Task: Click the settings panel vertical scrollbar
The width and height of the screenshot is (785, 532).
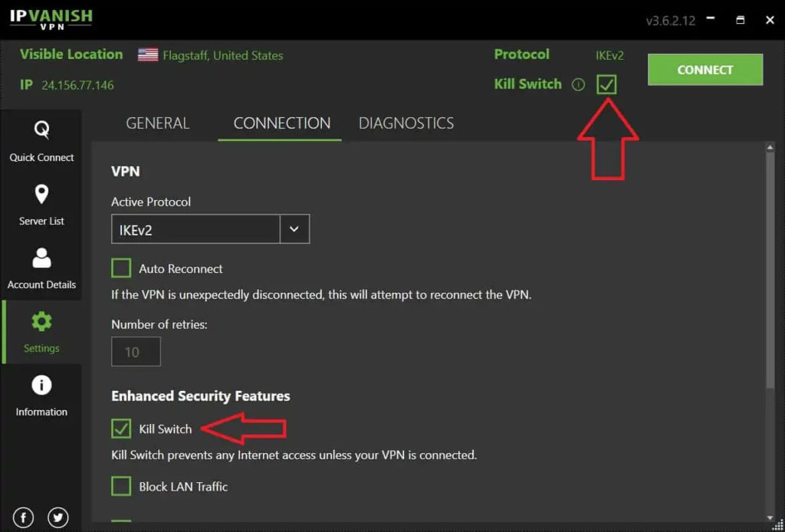Action: (770, 268)
